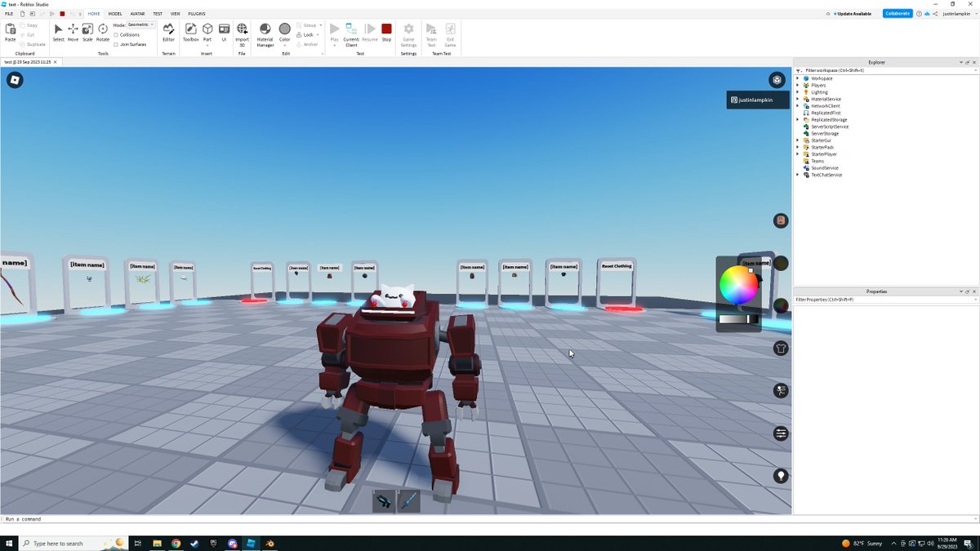Select ServerScriptService in Explorer

[830, 127]
